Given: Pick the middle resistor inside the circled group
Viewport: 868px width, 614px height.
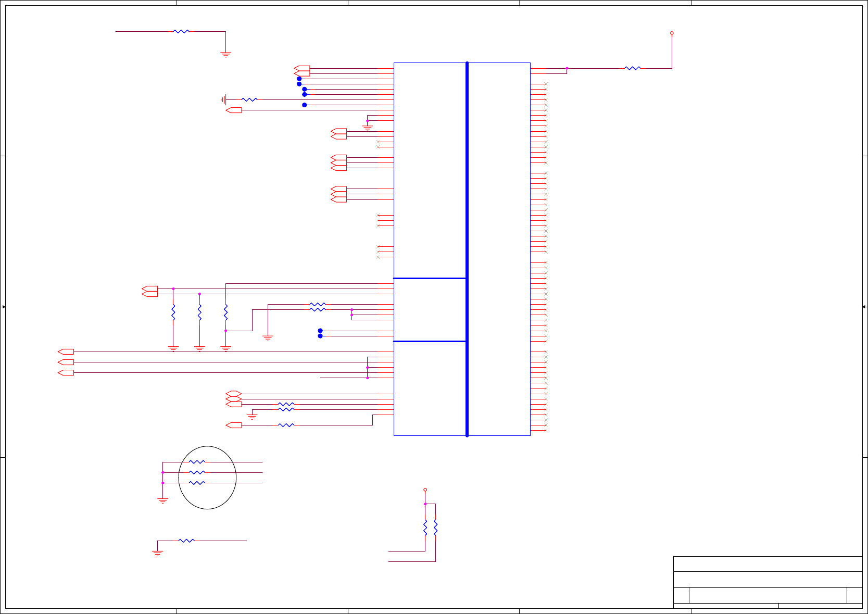Looking at the screenshot, I should point(197,472).
